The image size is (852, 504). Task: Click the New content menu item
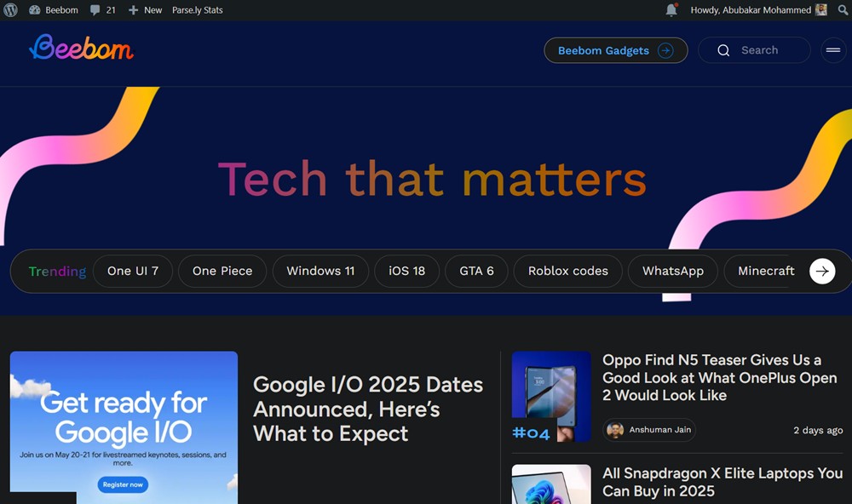145,9
